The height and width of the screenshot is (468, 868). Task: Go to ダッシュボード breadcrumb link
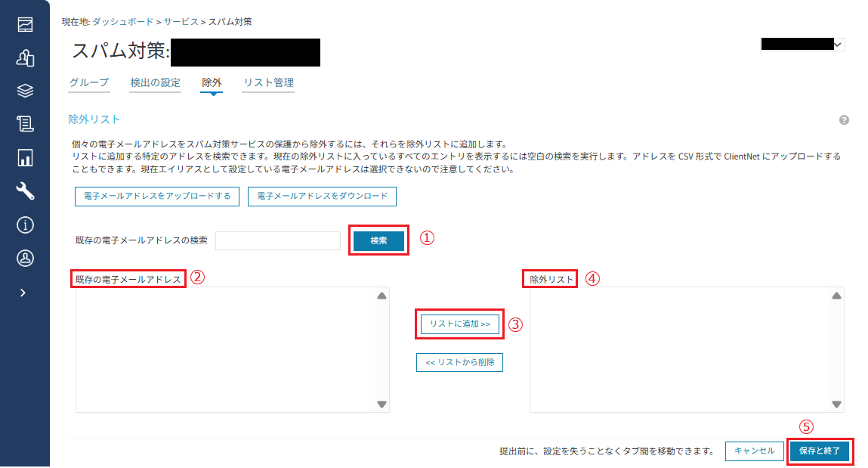coord(122,22)
